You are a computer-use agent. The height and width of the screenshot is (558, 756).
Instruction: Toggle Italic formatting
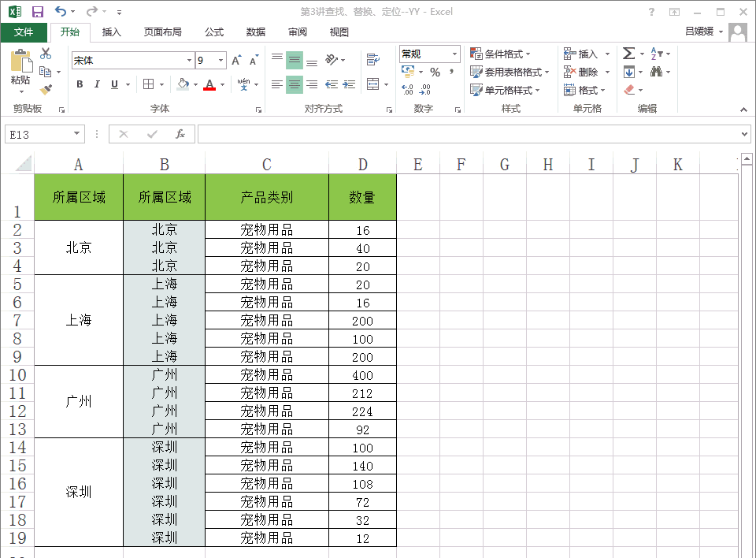pyautogui.click(x=97, y=84)
